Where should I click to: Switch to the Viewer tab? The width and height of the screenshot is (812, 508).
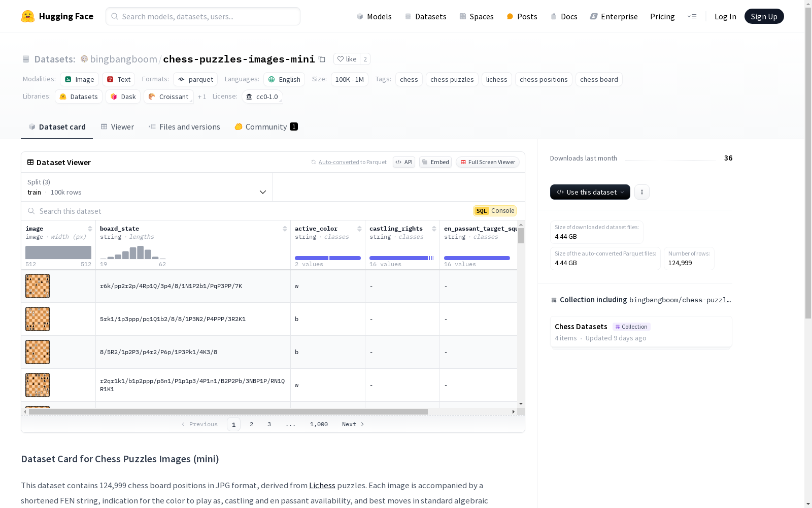[117, 127]
